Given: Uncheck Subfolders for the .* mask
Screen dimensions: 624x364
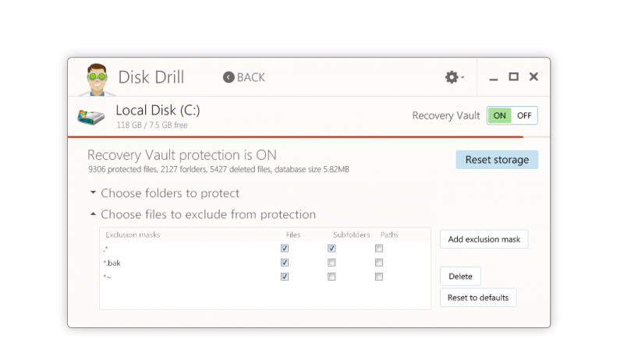Looking at the screenshot, I should 331,248.
